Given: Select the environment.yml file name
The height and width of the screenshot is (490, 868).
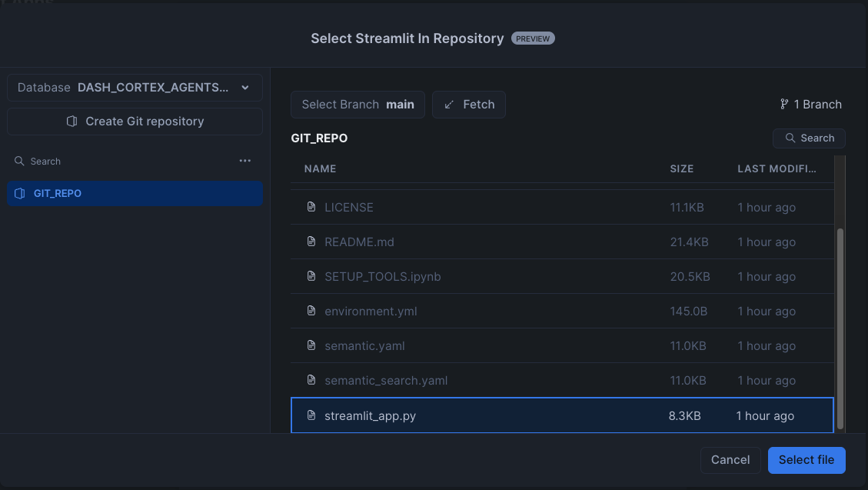Looking at the screenshot, I should (371, 312).
